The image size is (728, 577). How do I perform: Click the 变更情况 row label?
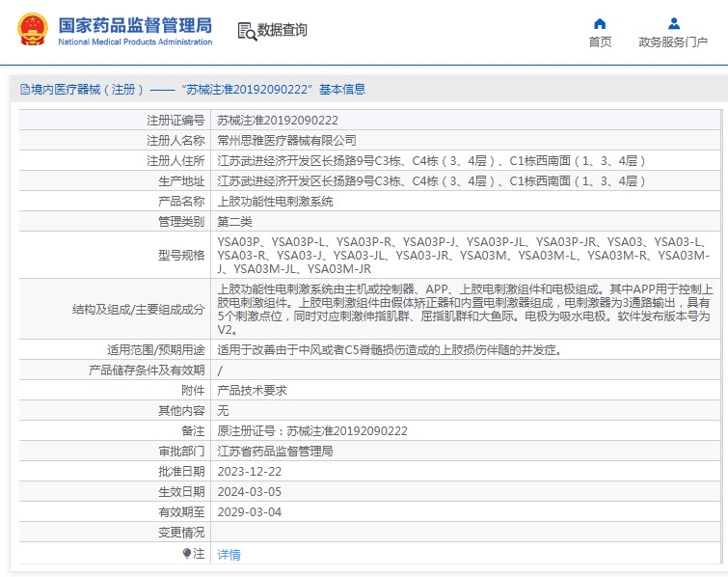(181, 533)
